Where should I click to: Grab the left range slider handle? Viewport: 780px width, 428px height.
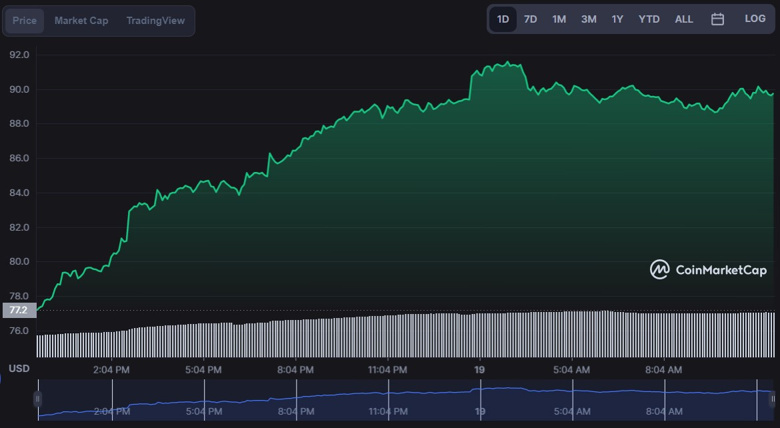37,399
